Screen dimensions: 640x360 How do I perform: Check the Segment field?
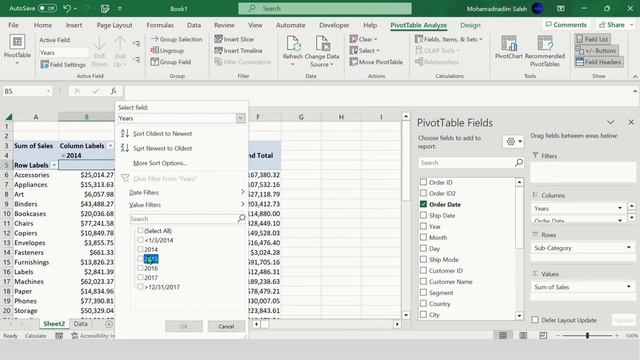(x=423, y=292)
